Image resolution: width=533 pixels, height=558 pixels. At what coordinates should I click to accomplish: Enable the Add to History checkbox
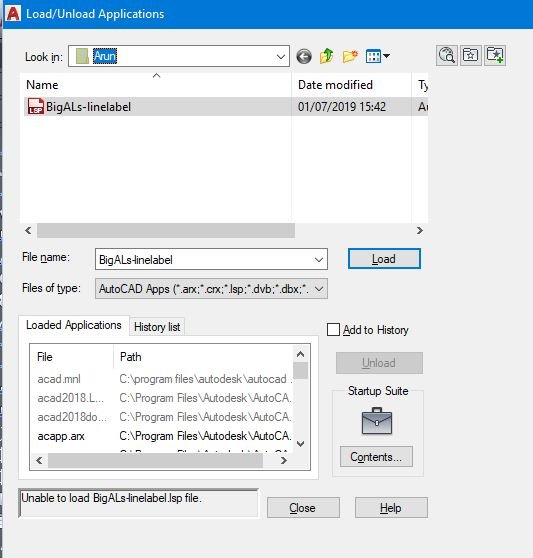point(333,330)
